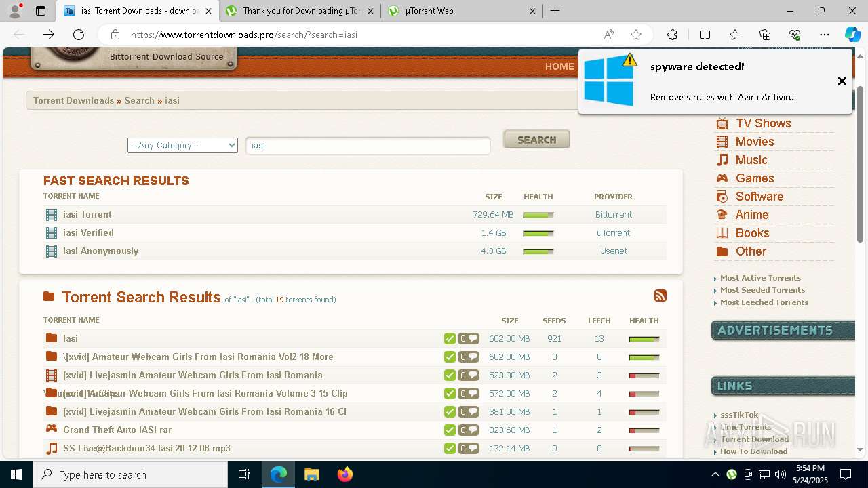This screenshot has height=488, width=868.
Task: Click the Windows taskbar search box
Action: tap(130, 474)
